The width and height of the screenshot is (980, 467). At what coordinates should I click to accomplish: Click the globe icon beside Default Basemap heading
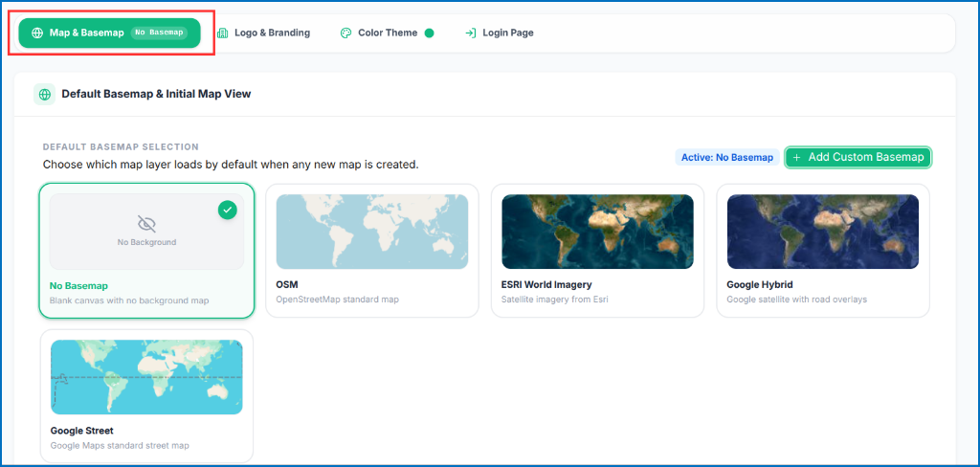[44, 95]
